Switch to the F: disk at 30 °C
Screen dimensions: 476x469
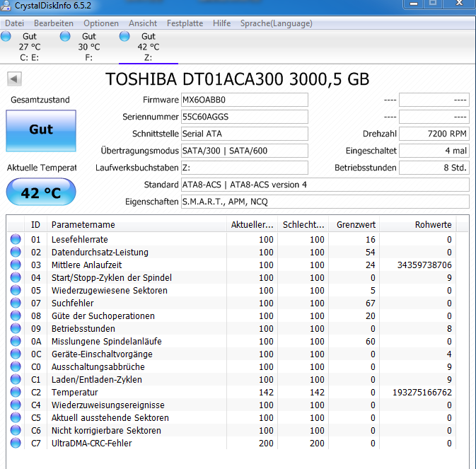coord(89,47)
